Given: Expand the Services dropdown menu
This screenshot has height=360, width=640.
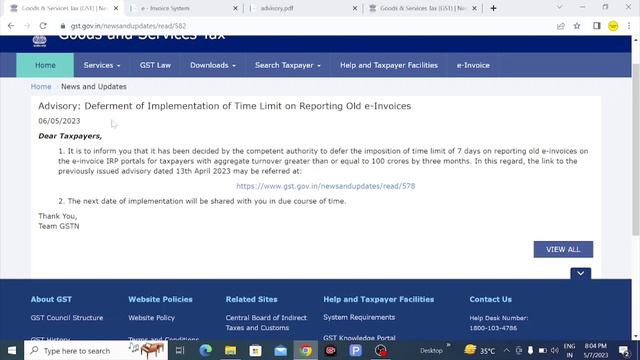Looking at the screenshot, I should [102, 65].
